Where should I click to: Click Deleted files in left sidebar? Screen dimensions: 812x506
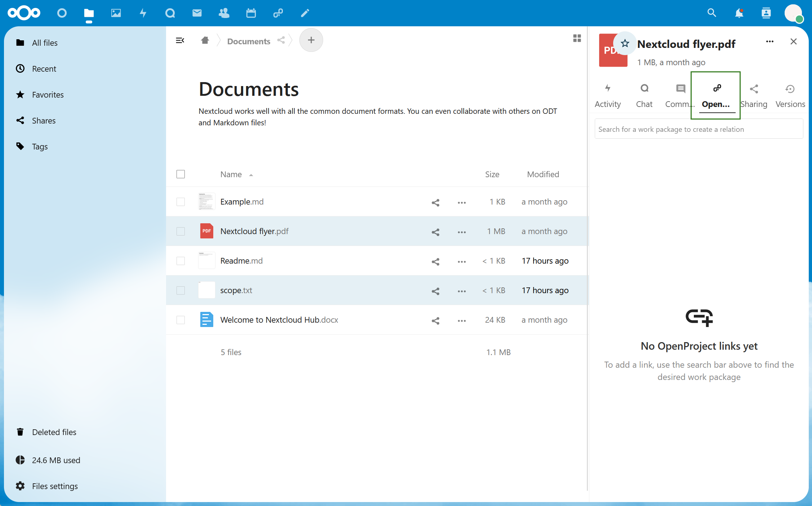54,431
